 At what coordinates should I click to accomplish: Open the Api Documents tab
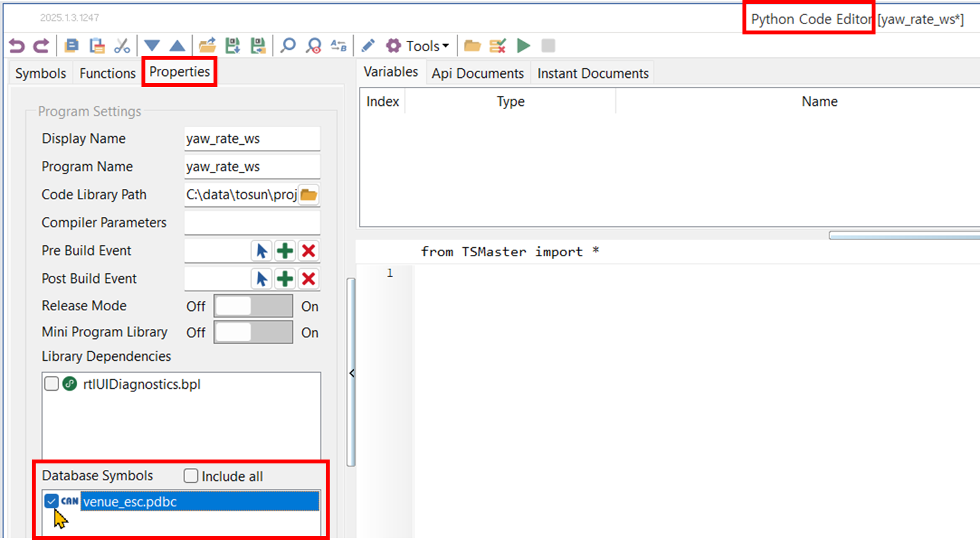[x=478, y=73]
